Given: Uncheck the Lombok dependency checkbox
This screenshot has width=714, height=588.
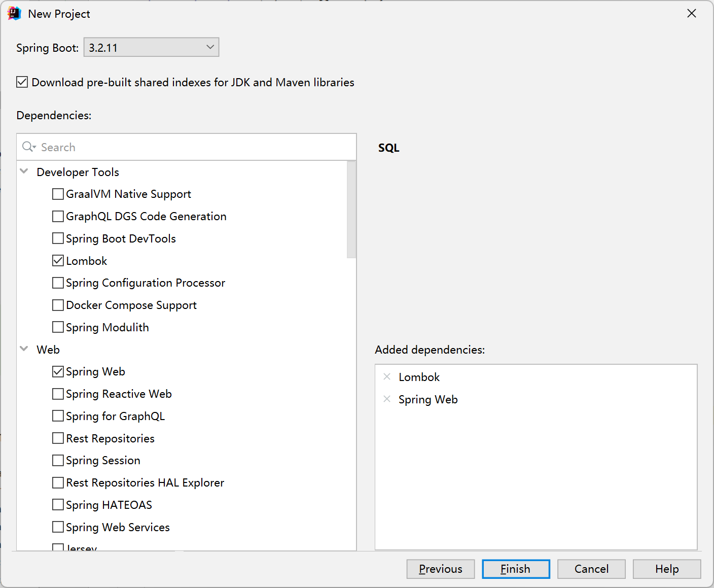Looking at the screenshot, I should 58,261.
